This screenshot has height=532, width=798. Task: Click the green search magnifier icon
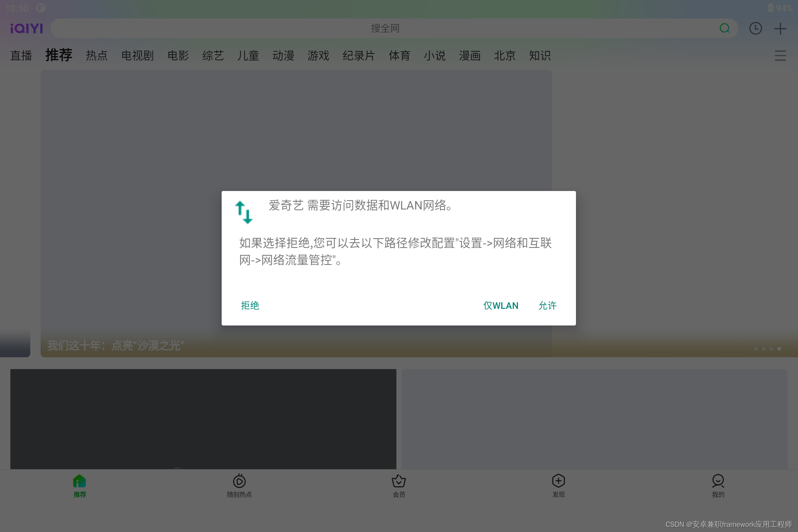click(x=724, y=28)
